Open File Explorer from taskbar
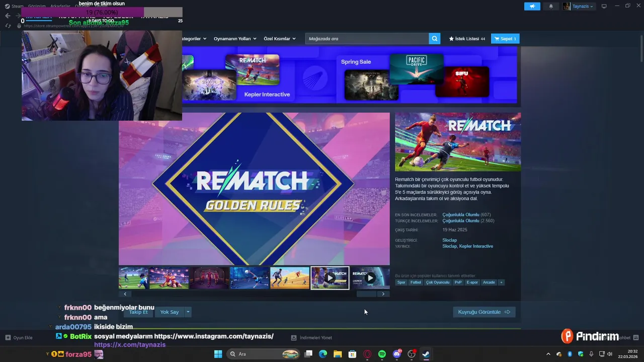The height and width of the screenshot is (362, 644). (338, 354)
